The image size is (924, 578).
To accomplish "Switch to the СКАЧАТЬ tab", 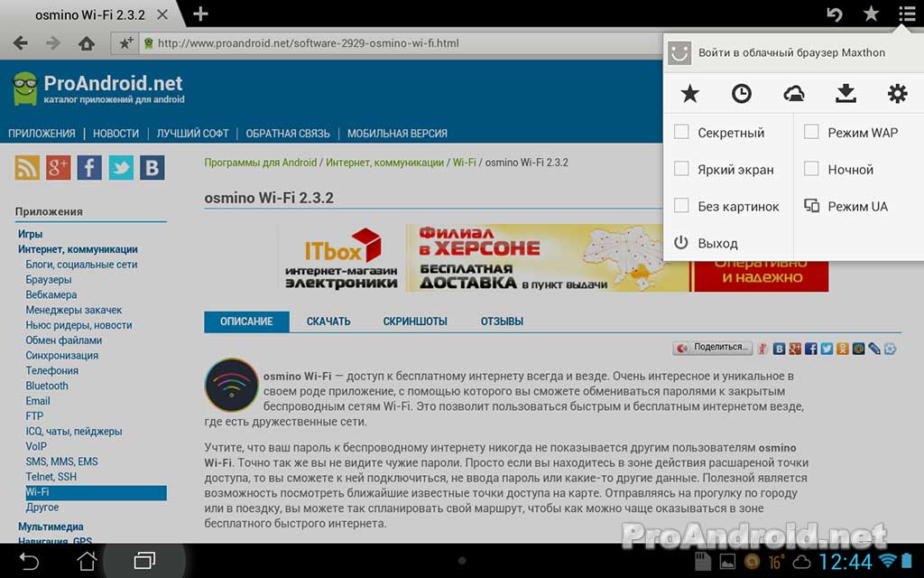I will click(328, 322).
